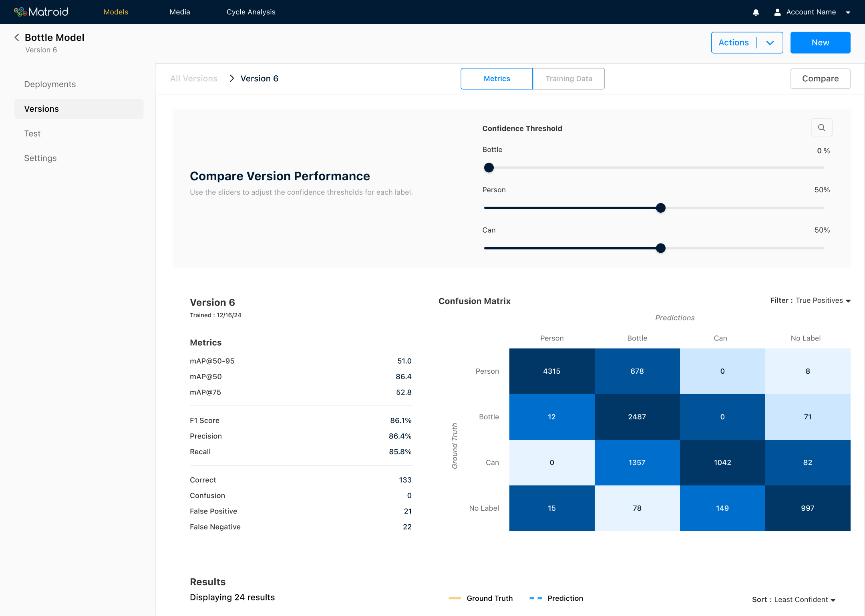Click the Matroid logo

(x=41, y=12)
